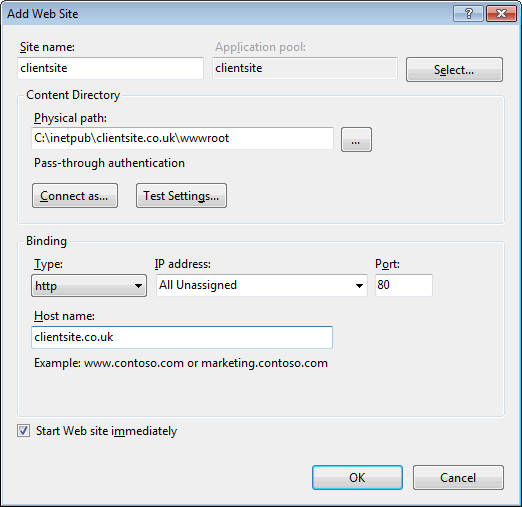Viewport: 522px width, 507px height.
Task: Open help with the question mark button
Action: coord(468,14)
